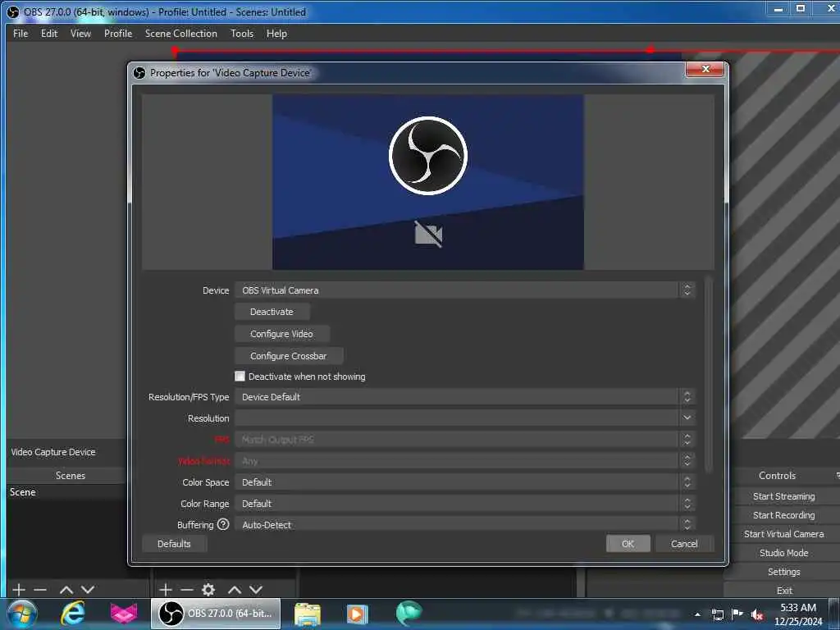Viewport: 840px width, 630px height.
Task: Click the properties dialog vertical scrollbar
Action: tap(709, 375)
